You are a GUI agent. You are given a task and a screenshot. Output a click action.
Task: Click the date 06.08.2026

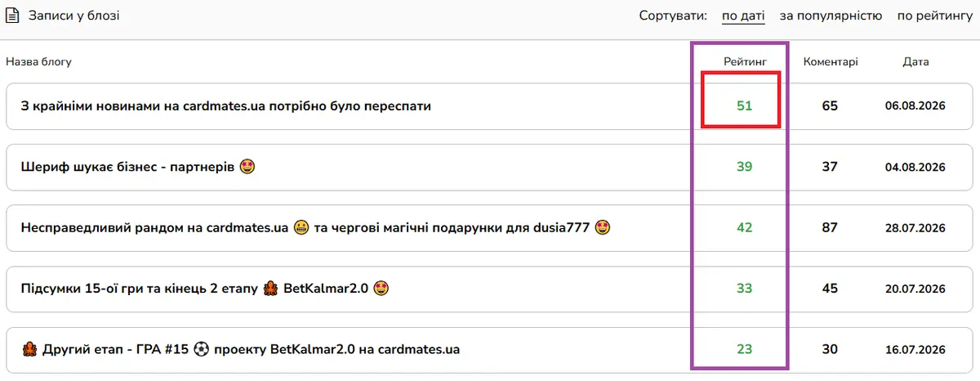coord(915,106)
